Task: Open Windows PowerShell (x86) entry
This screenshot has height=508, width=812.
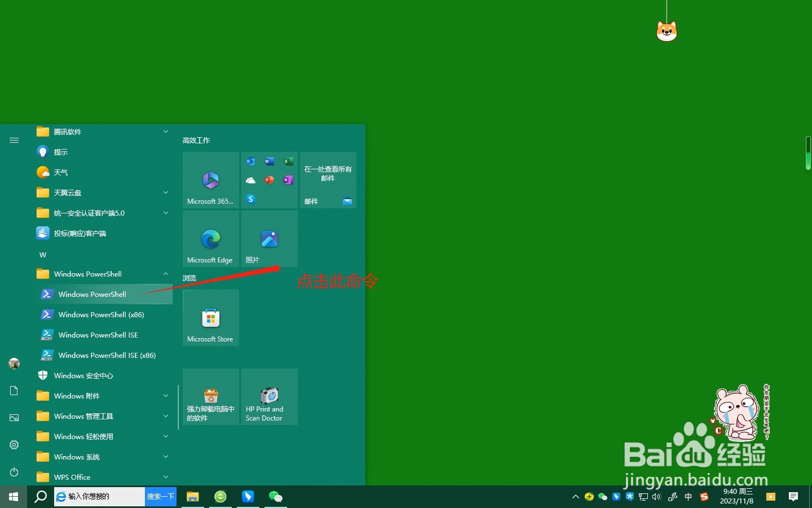Action: (x=104, y=314)
